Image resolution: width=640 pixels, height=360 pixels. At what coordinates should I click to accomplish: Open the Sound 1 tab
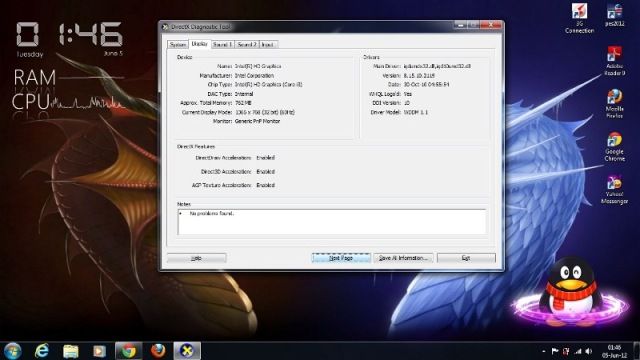click(222, 44)
